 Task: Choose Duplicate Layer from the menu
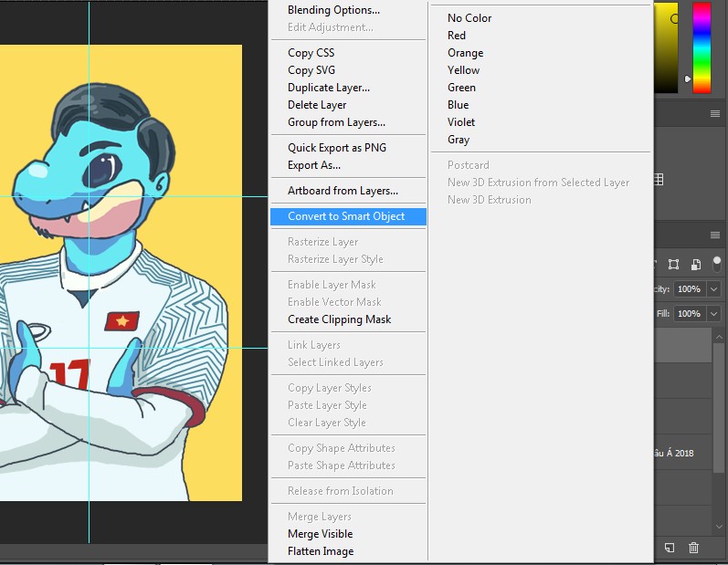point(328,88)
